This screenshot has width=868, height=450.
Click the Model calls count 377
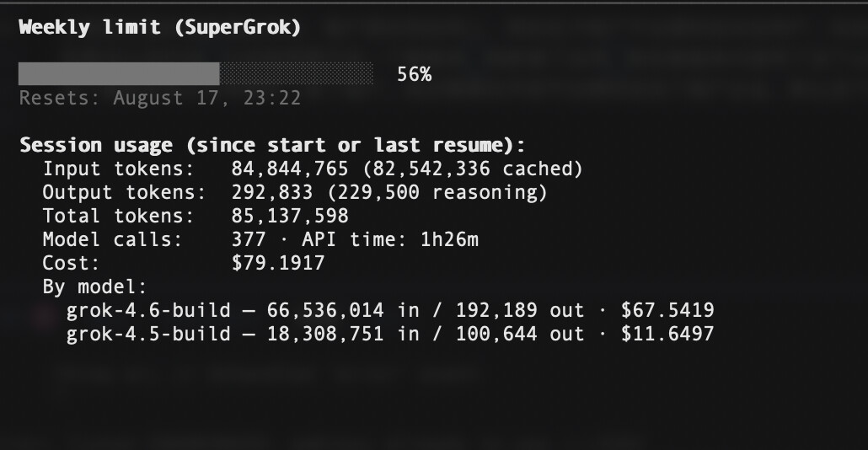click(x=249, y=239)
